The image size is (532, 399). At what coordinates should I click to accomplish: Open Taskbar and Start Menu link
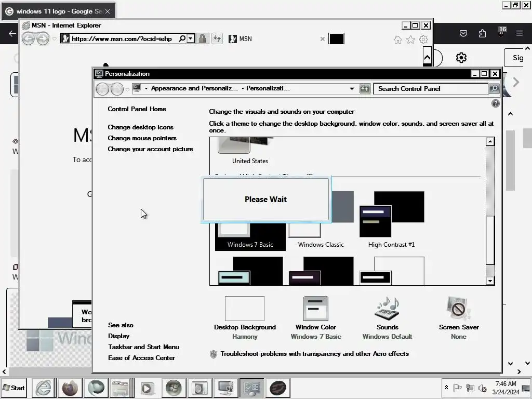click(x=143, y=347)
